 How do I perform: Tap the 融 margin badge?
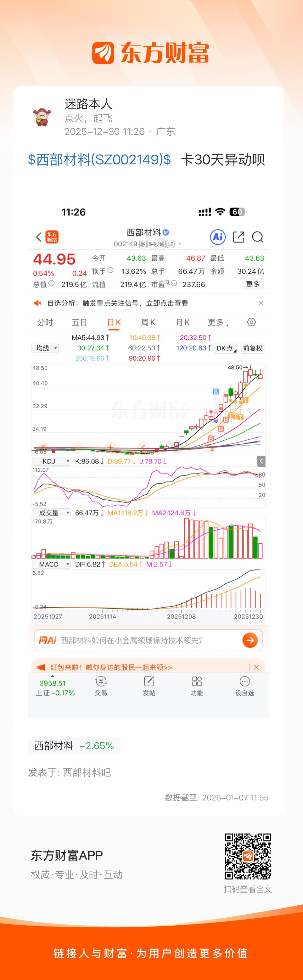click(x=143, y=244)
